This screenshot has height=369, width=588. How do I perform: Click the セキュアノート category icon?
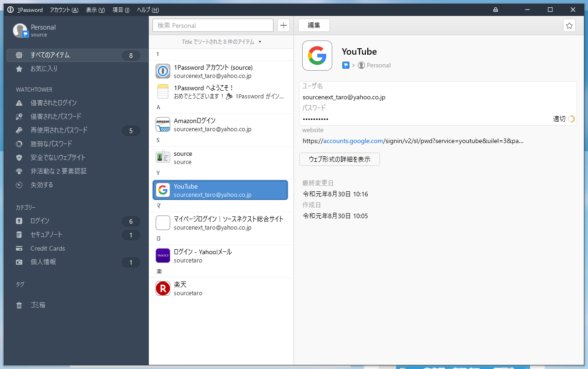19,235
